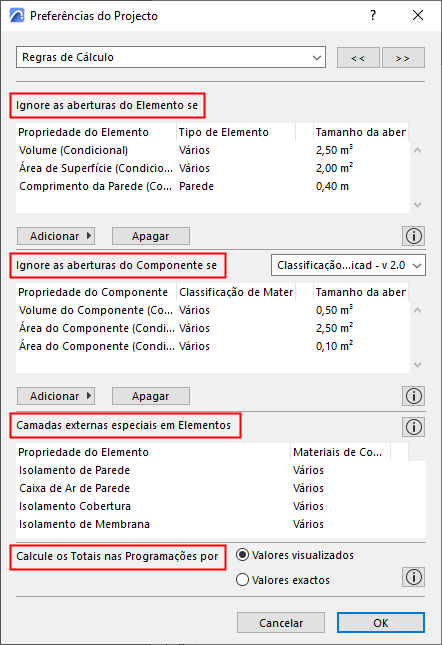The image size is (442, 645).
Task: Click Vários cell for Isolamento Cobertura
Action: 308,506
